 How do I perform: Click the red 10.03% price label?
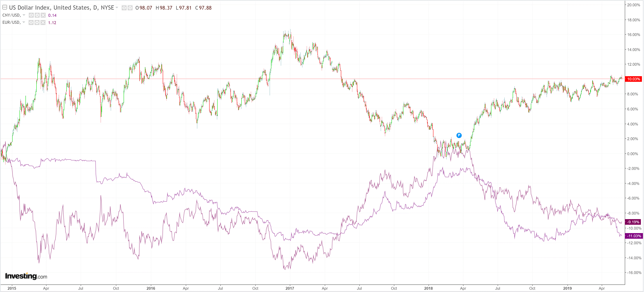click(x=634, y=79)
